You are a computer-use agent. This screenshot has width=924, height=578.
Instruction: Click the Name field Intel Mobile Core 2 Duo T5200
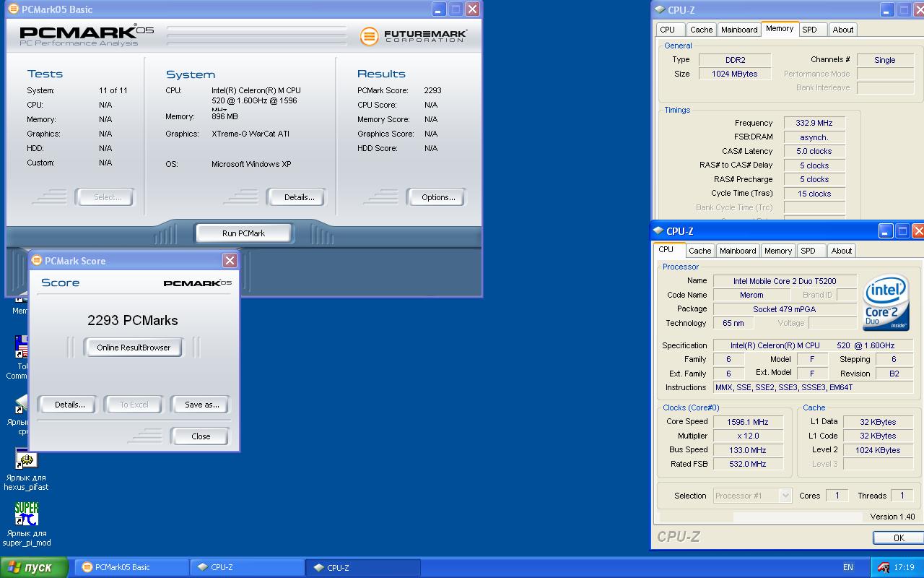(x=785, y=281)
